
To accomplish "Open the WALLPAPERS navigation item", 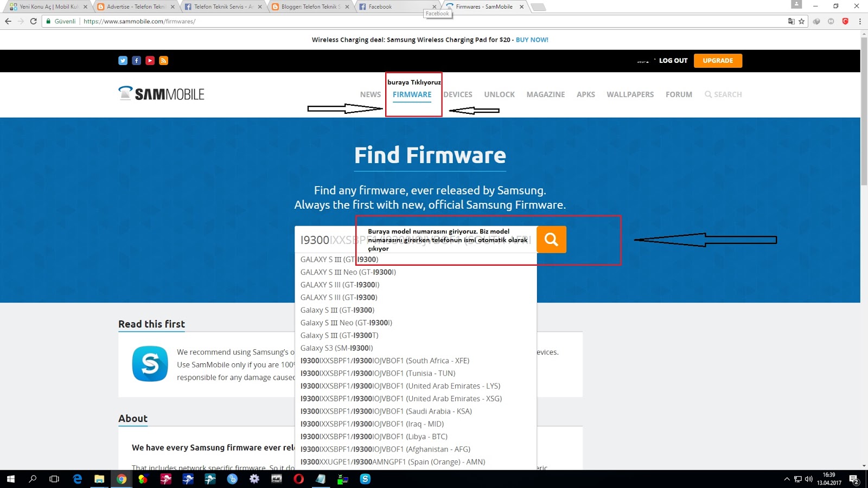I will click(630, 94).
